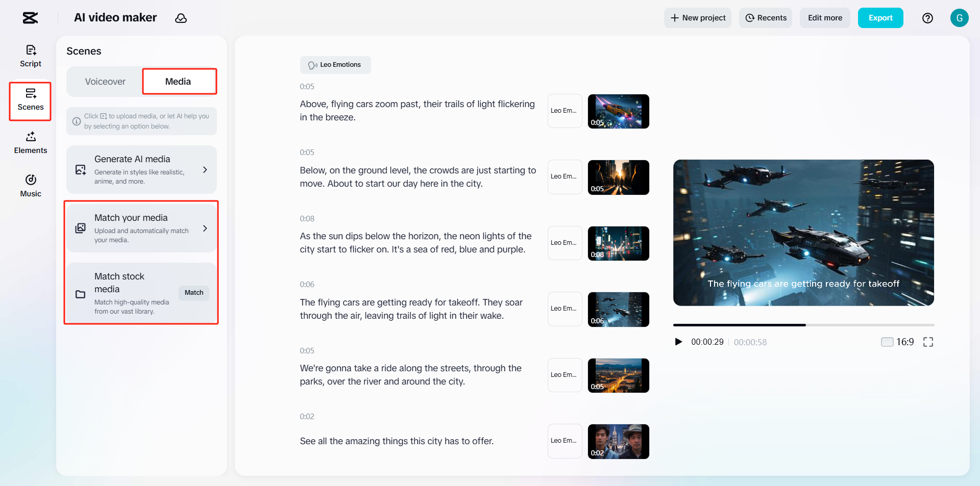Click the 00:00:29 current time readout
Image resolution: width=980 pixels, height=486 pixels.
[707, 342]
